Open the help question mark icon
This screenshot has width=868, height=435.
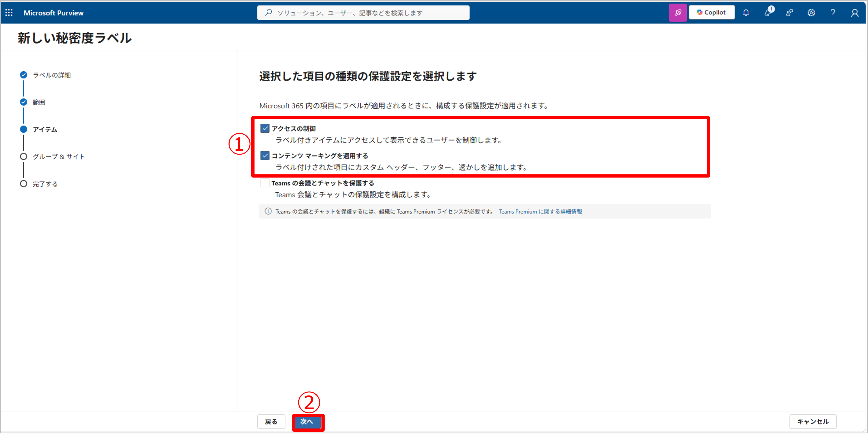tap(833, 13)
